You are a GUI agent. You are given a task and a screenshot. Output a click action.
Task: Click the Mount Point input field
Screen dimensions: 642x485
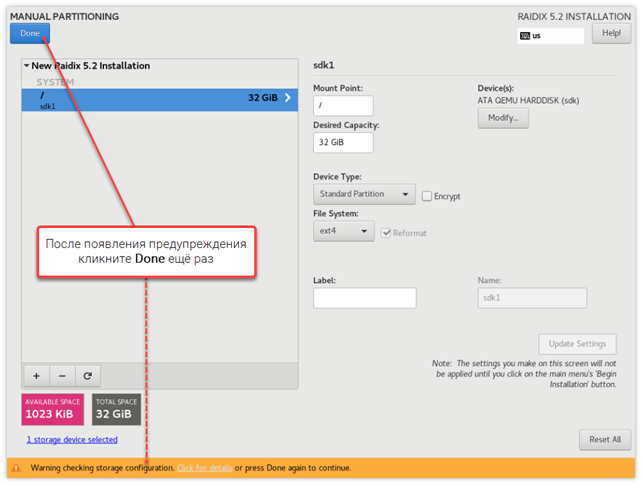pos(342,105)
